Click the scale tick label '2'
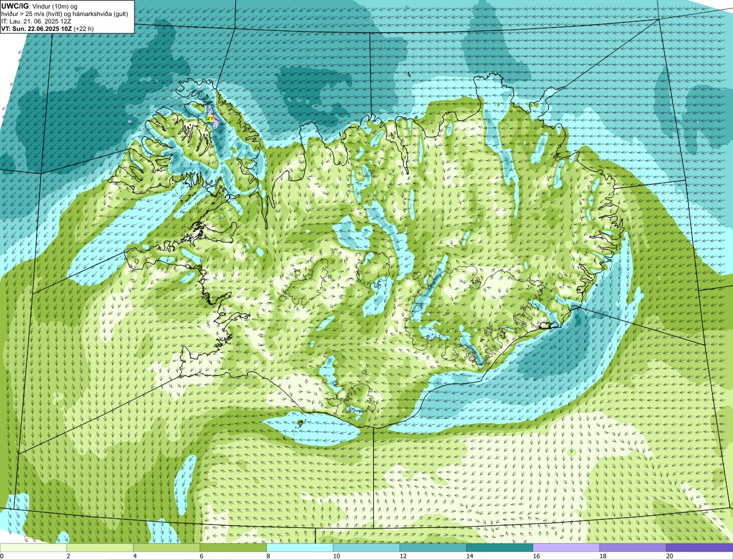The image size is (733, 560). [68, 556]
